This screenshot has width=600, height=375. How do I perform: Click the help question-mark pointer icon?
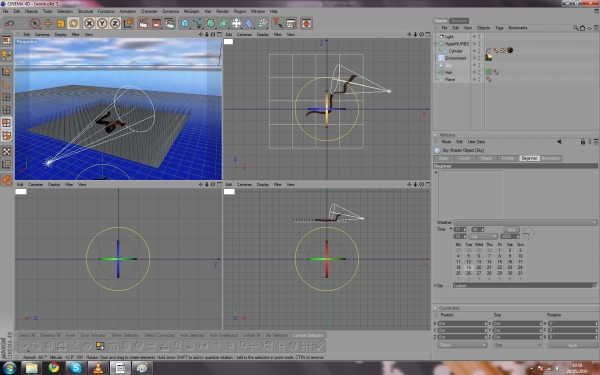(277, 23)
